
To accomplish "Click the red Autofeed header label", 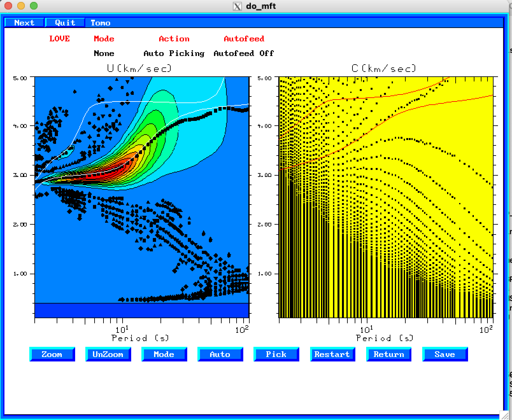I will tap(244, 38).
